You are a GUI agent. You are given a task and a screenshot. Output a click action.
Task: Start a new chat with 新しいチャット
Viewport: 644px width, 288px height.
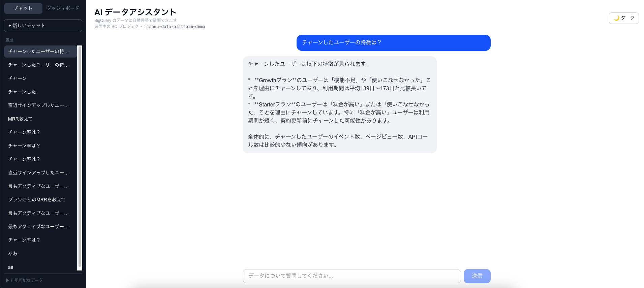pos(43,26)
